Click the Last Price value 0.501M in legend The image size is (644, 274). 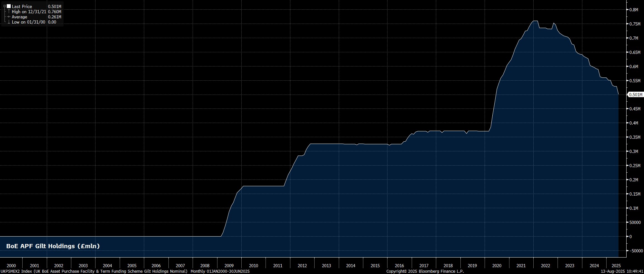click(x=55, y=6)
